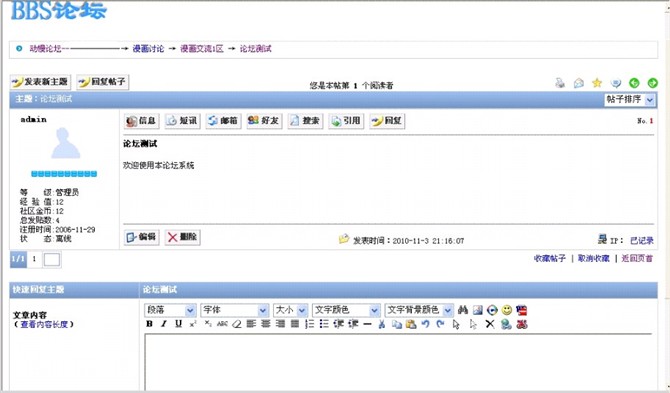Click the 返回页首 back-to-top link
The image size is (670, 393).
pos(637,258)
